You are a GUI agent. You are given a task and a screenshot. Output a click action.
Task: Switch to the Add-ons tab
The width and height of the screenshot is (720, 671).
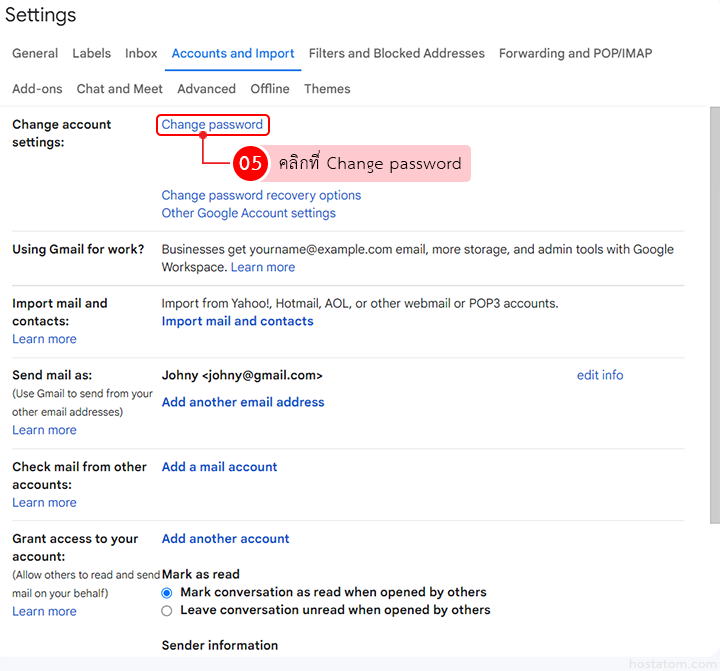click(x=37, y=89)
